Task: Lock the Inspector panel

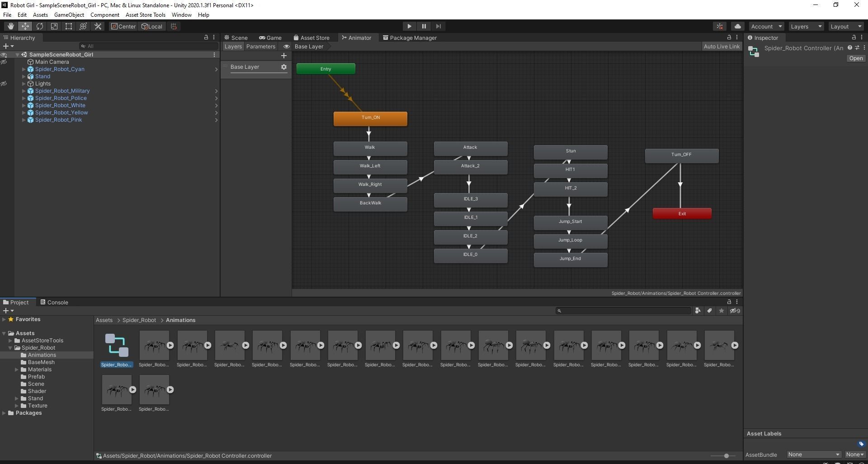Action: (x=854, y=38)
